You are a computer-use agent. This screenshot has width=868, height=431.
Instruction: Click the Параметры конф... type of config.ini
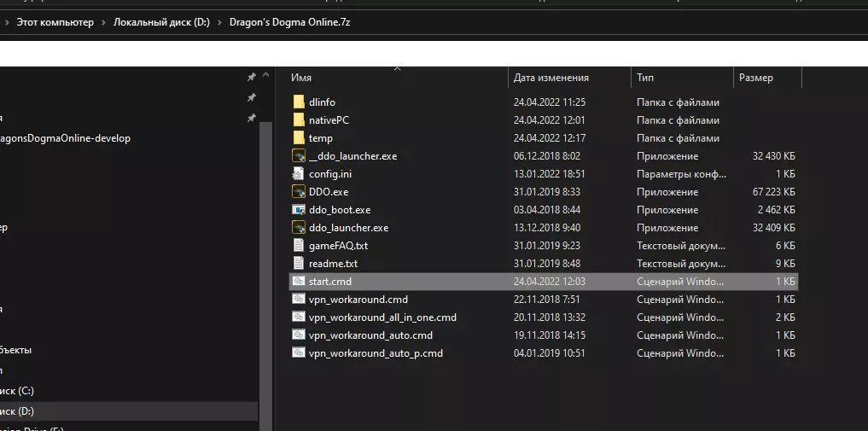(x=681, y=174)
